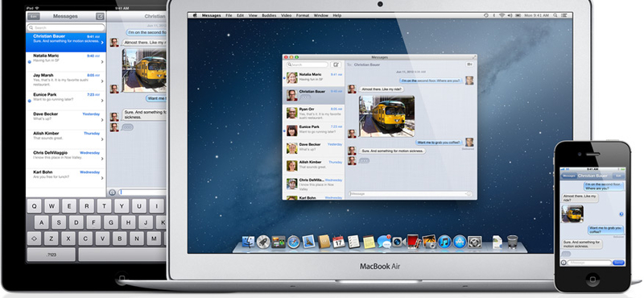This screenshot has width=644, height=298.
Task: Open Safari compass icon in dock
Action: click(x=294, y=242)
